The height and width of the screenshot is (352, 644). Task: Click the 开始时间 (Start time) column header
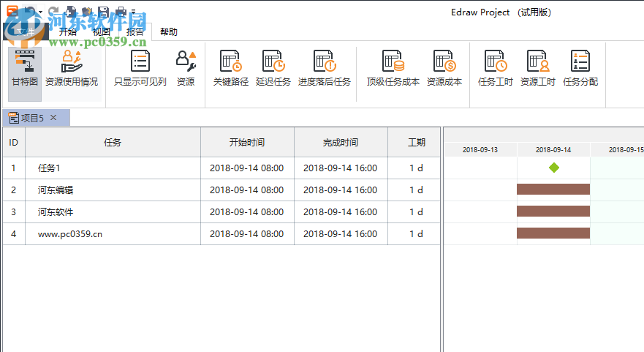click(x=247, y=142)
